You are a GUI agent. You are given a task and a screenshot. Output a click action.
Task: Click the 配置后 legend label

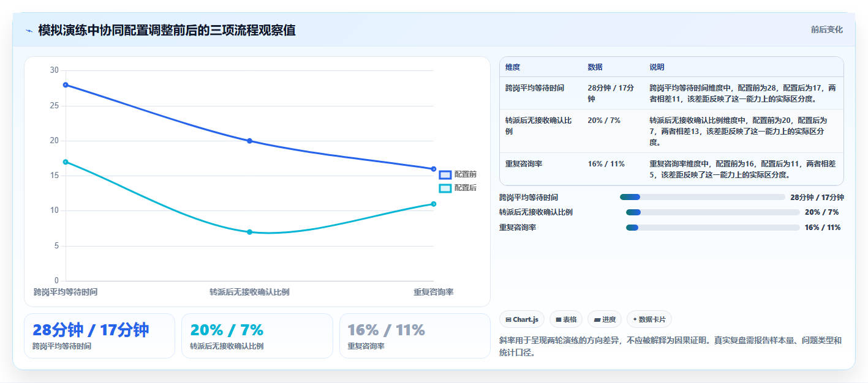[x=466, y=188]
